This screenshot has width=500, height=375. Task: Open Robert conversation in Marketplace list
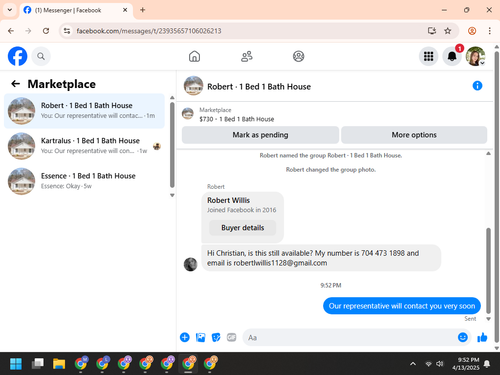pos(84,111)
